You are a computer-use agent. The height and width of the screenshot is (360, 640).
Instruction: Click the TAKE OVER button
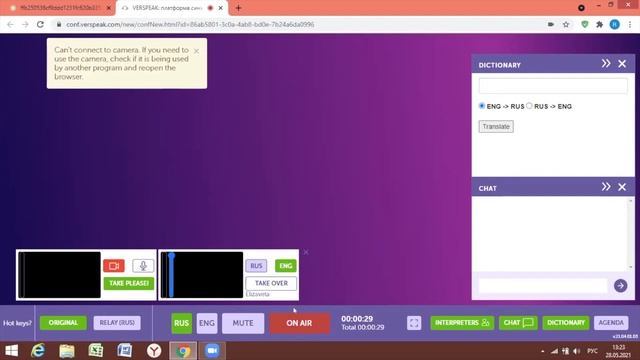pos(271,283)
